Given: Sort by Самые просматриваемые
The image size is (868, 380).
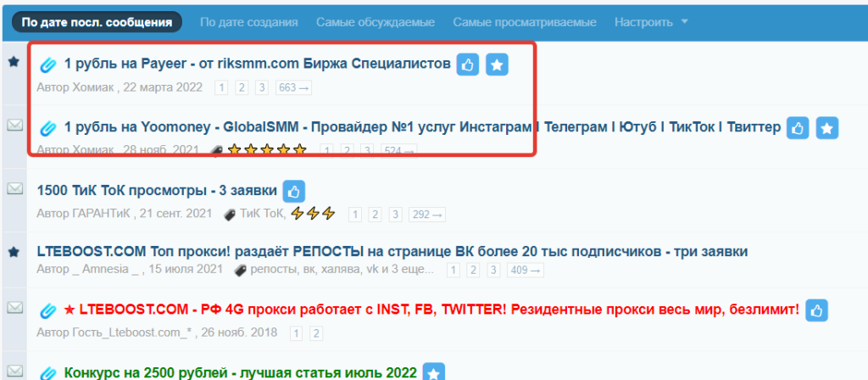Looking at the screenshot, I should [525, 22].
